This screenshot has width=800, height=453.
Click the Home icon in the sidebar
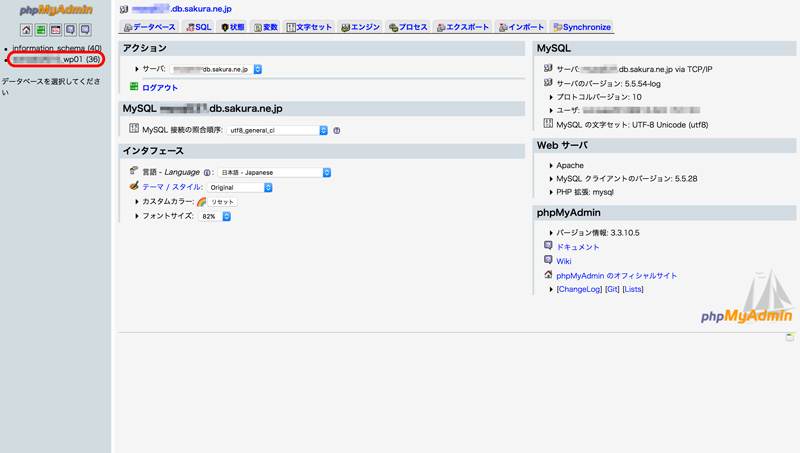[26, 30]
